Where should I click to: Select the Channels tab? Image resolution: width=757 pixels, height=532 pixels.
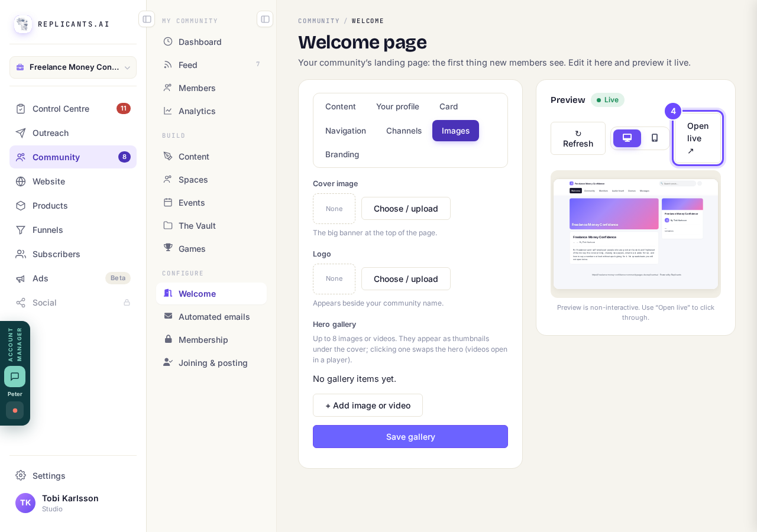click(x=404, y=131)
